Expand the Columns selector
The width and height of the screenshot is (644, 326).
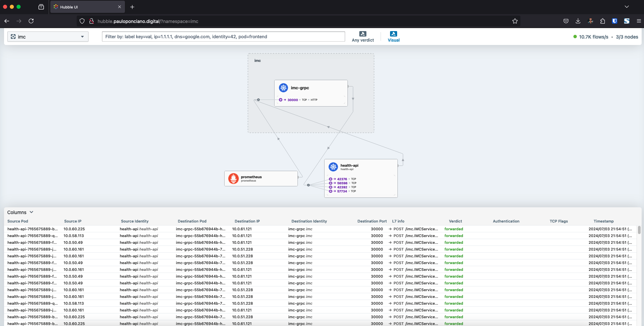20,212
